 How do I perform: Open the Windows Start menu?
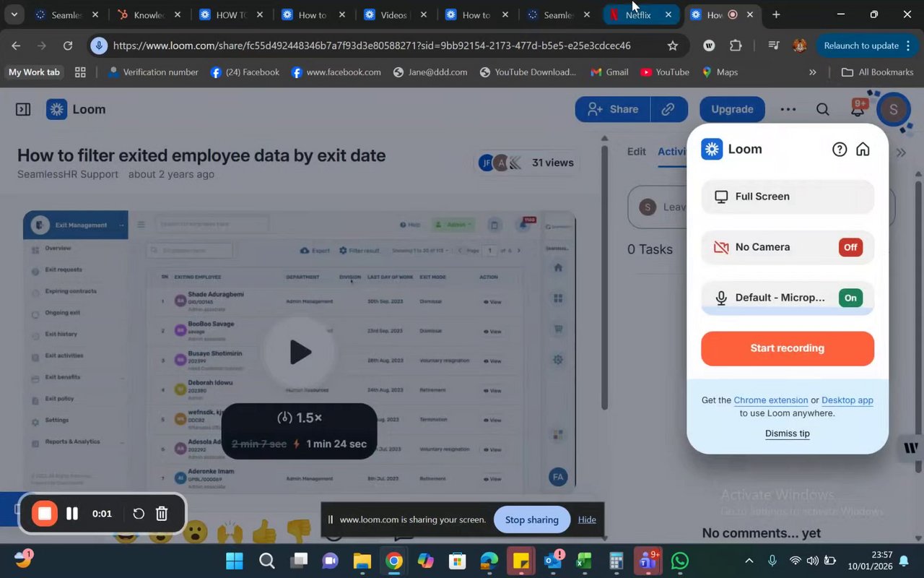click(x=235, y=561)
